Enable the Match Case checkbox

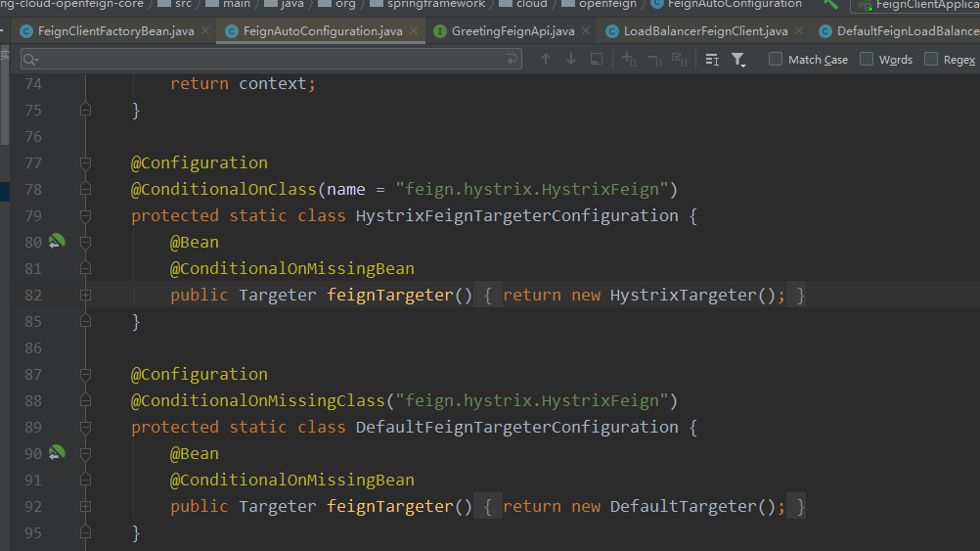click(x=775, y=59)
